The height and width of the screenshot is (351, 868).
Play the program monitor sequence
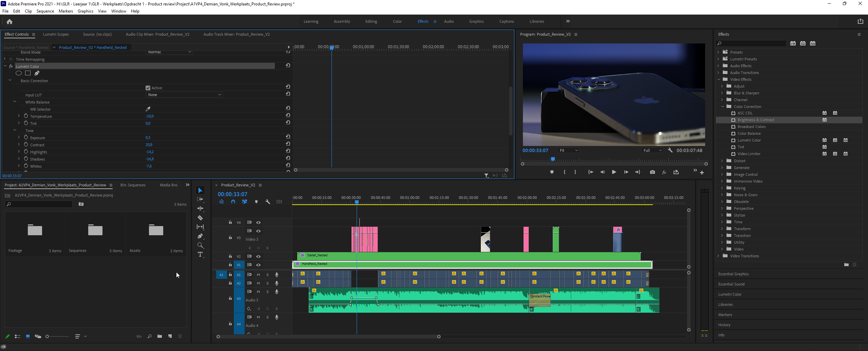click(614, 172)
